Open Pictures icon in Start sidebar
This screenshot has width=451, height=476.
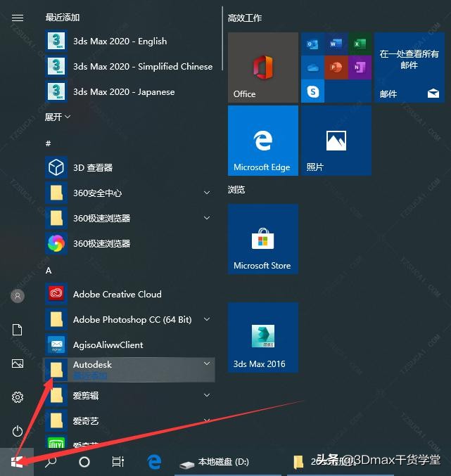click(18, 364)
